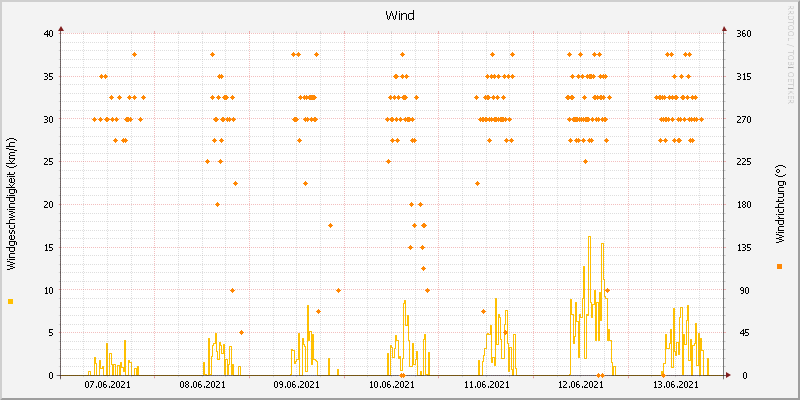Click the yellow wind speed legend square
Viewport: 800px width, 400px height.
click(11, 302)
